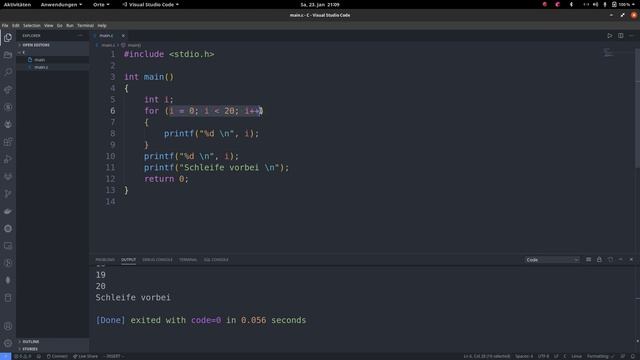Open the View menu

pos(49,25)
